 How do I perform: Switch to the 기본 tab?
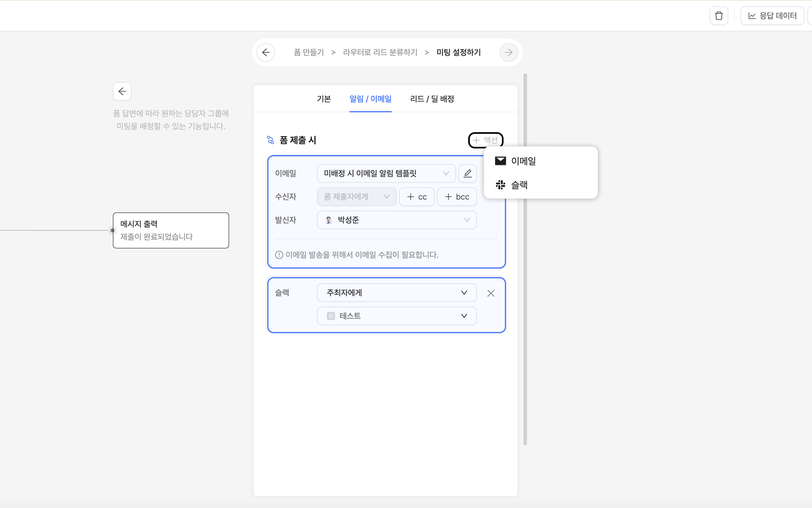point(324,99)
